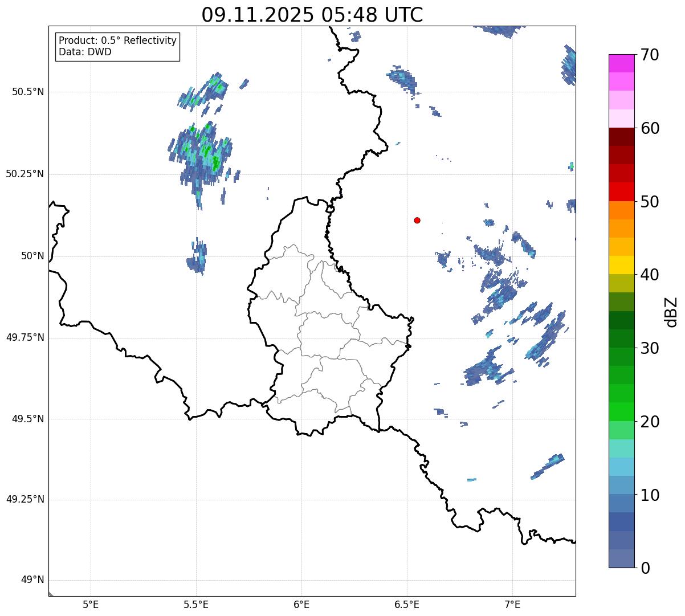The width and height of the screenshot is (685, 616).
Task: Click the colorbar 50 tick label
Action: [x=650, y=202]
